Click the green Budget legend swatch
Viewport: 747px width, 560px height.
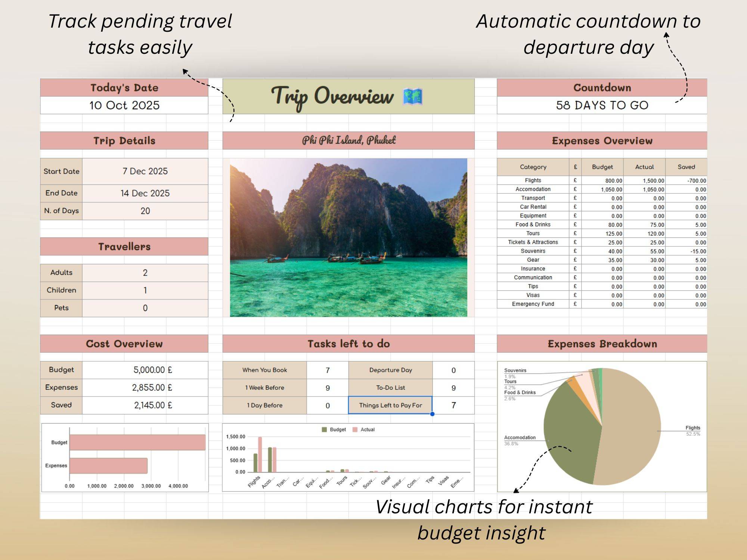click(324, 430)
